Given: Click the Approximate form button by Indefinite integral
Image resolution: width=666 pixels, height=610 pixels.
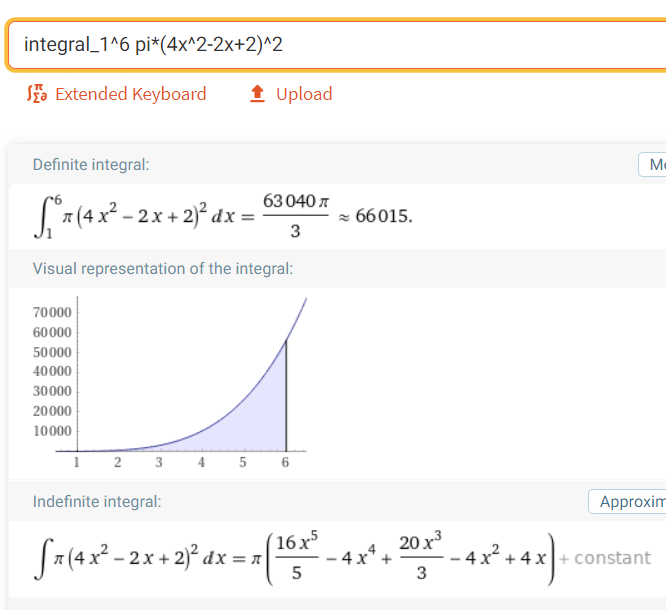Looking at the screenshot, I should coord(627,502).
